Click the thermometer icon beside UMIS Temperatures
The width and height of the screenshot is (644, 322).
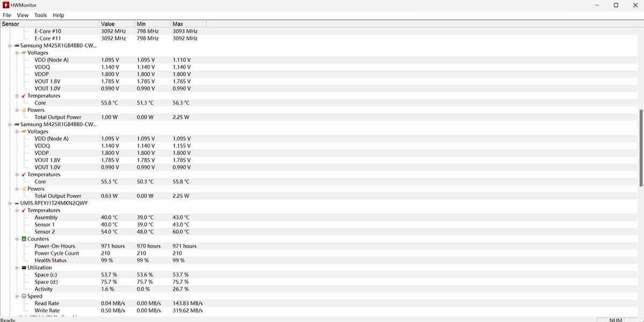24,210
